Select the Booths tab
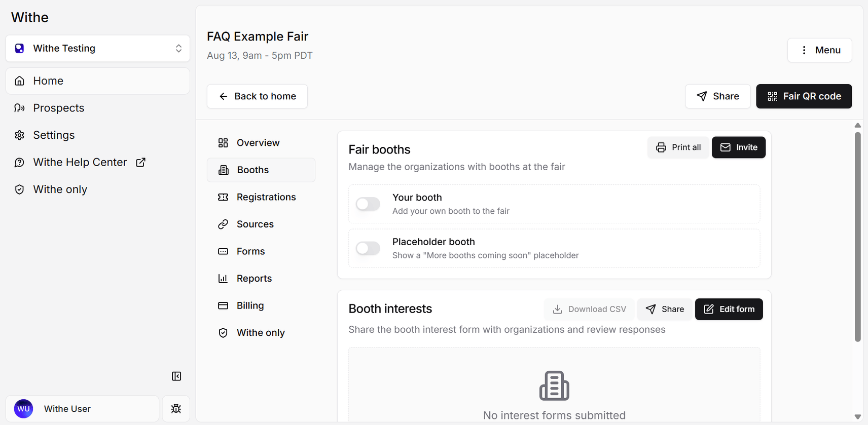This screenshot has width=868, height=425. pos(261,170)
